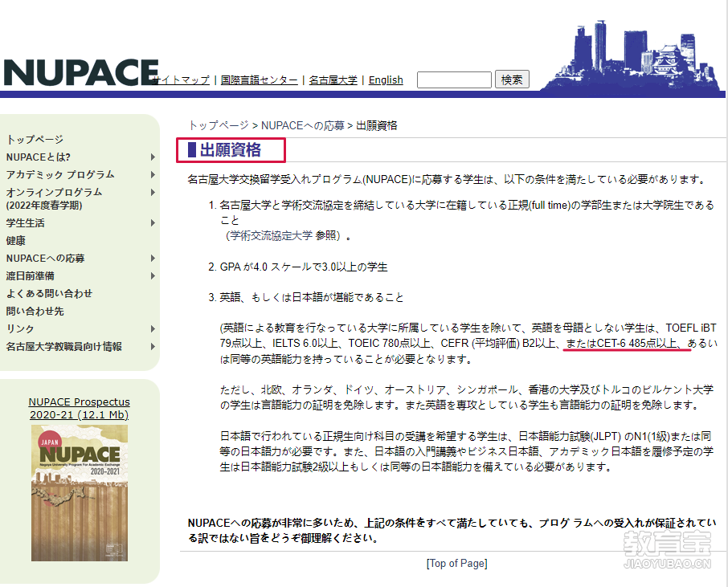This screenshot has width=728, height=587.
Task: Open 学生生活 menu item
Action: coord(25,222)
